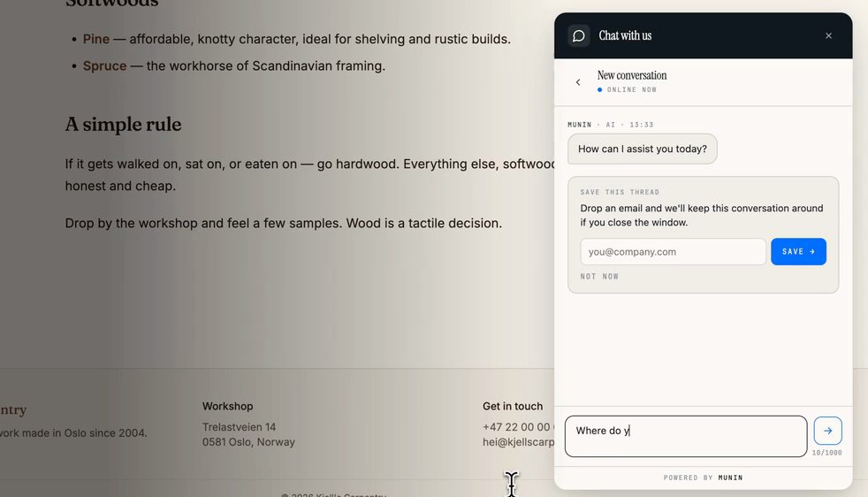This screenshot has height=497, width=868.
Task: Click the chat bubble icon in the widget header
Action: coord(578,36)
